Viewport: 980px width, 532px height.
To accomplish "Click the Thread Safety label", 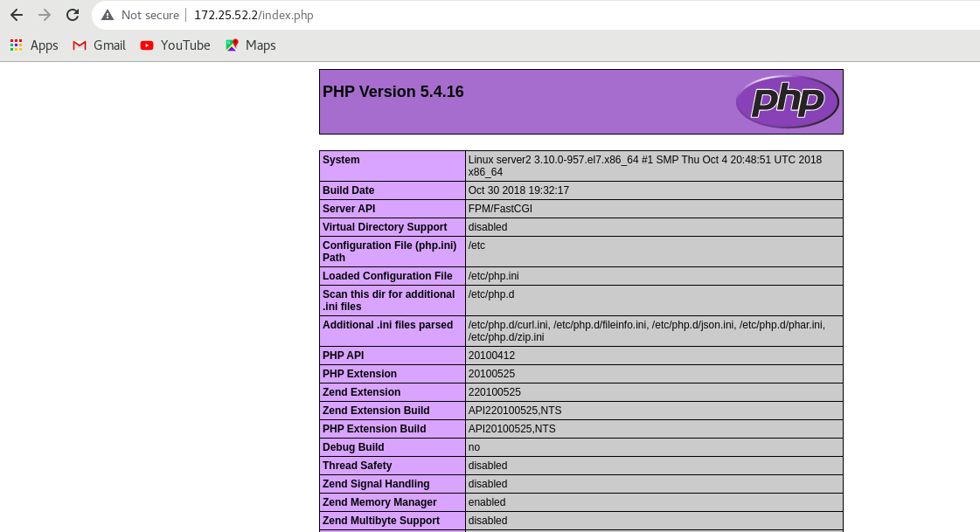I will 357,466.
